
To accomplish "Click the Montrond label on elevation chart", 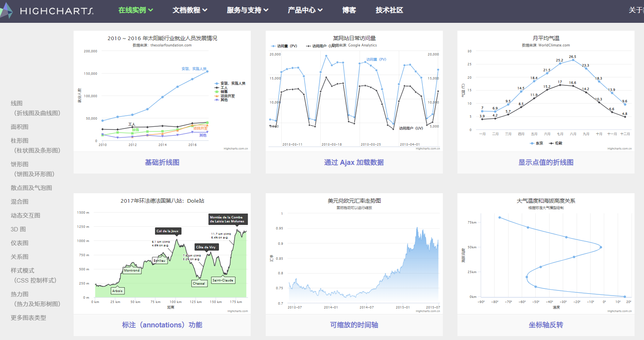I will pyautogui.click(x=131, y=270).
